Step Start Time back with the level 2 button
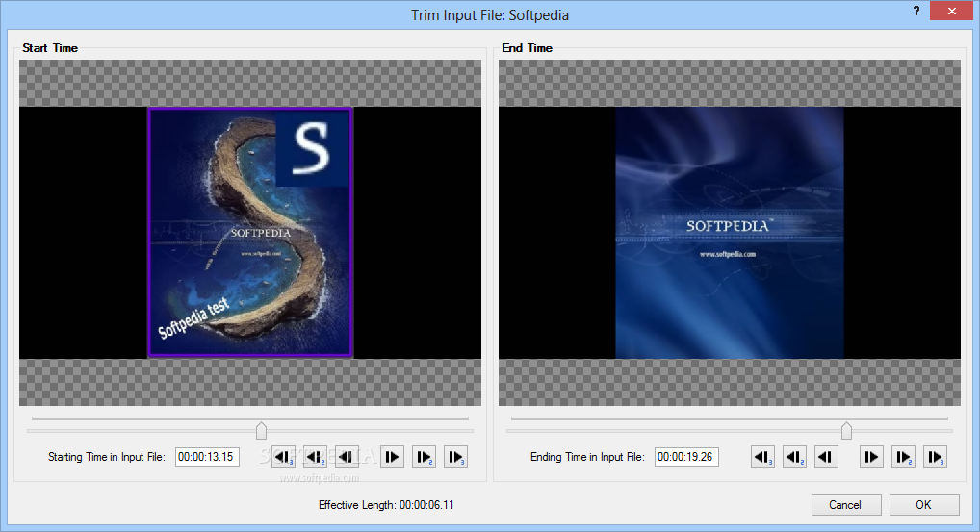Viewport: 980px width, 532px height. [x=315, y=457]
